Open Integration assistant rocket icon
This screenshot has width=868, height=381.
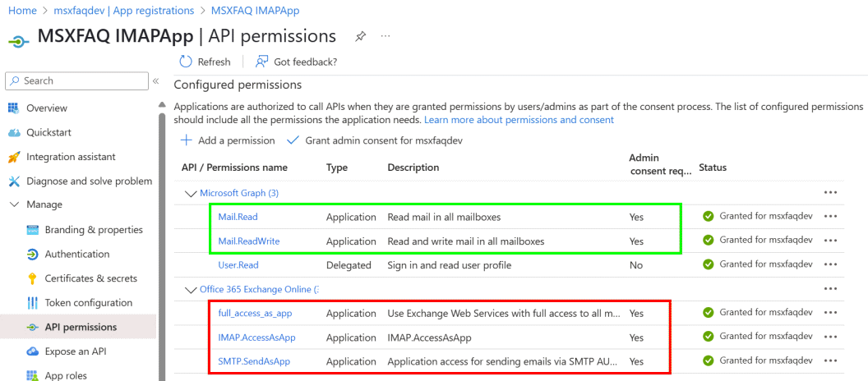point(14,157)
